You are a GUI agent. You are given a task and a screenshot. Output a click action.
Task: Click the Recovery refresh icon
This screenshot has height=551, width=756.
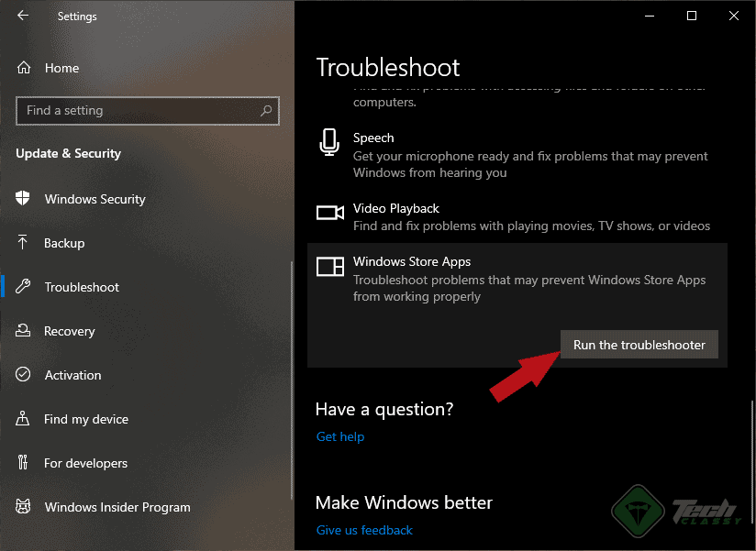(22, 331)
